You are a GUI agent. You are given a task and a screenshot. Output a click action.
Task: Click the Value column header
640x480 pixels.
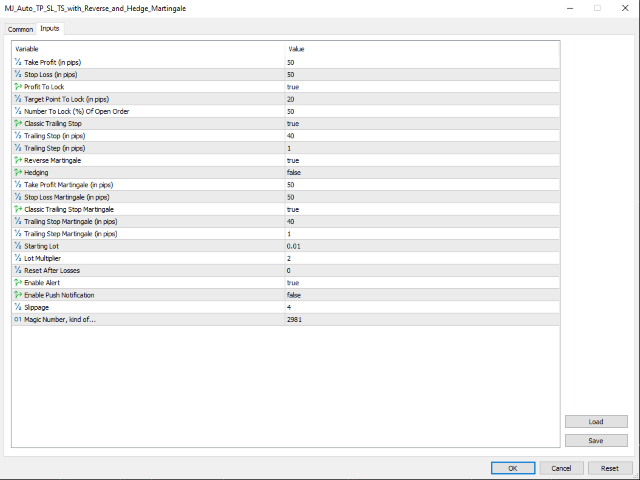pos(296,49)
